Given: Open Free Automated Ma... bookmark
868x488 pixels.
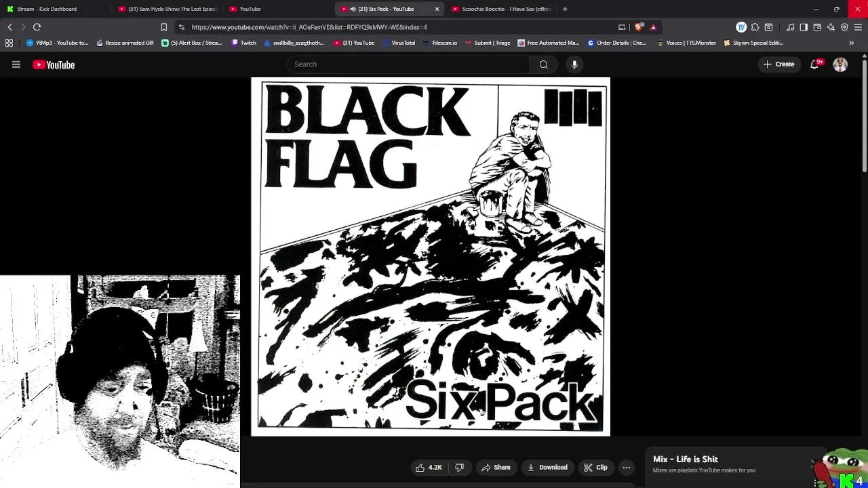Looking at the screenshot, I should click(x=548, y=43).
